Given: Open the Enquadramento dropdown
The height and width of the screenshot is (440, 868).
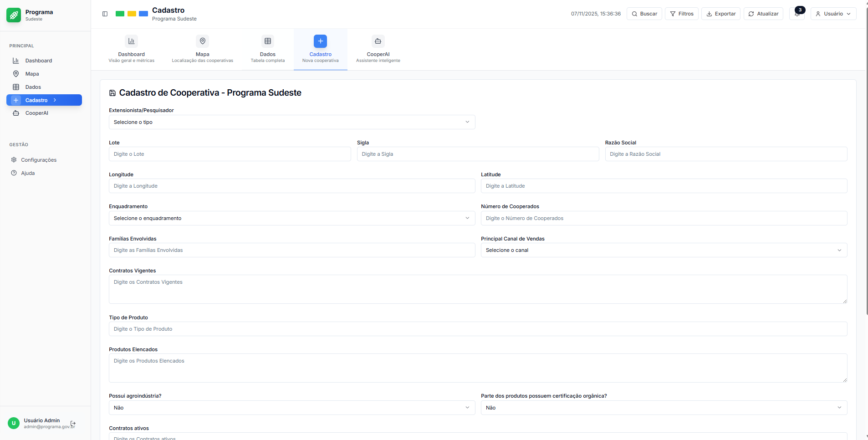Looking at the screenshot, I should [291, 218].
